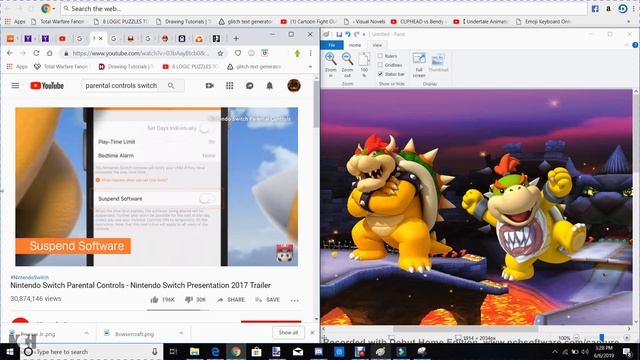
Task: Open options arrow for the Jr.png download
Action: [87, 333]
